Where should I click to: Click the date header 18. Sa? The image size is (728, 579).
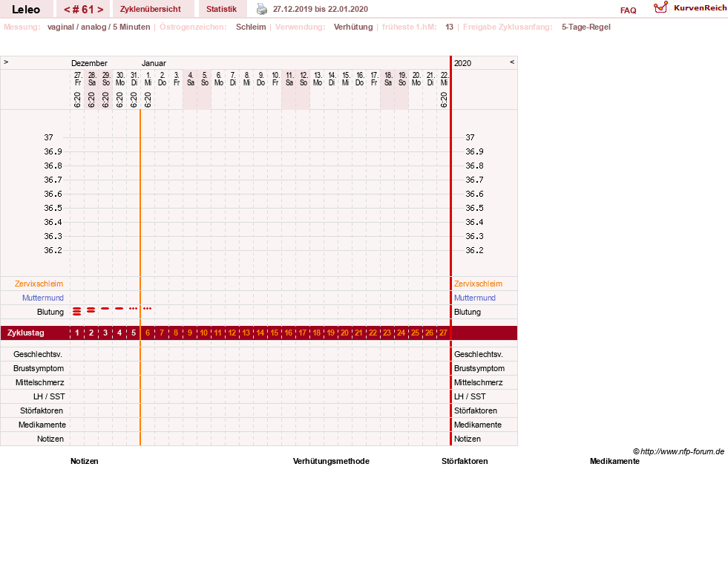coord(388,79)
